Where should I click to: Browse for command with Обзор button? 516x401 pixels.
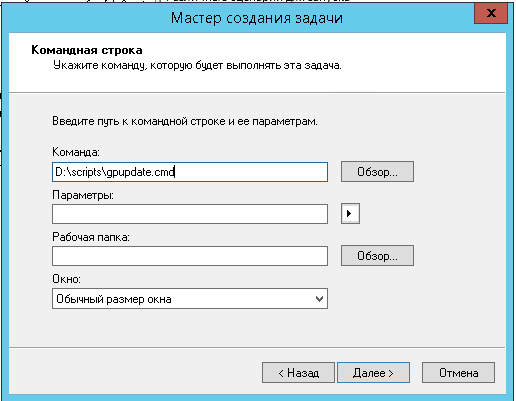coord(377,172)
